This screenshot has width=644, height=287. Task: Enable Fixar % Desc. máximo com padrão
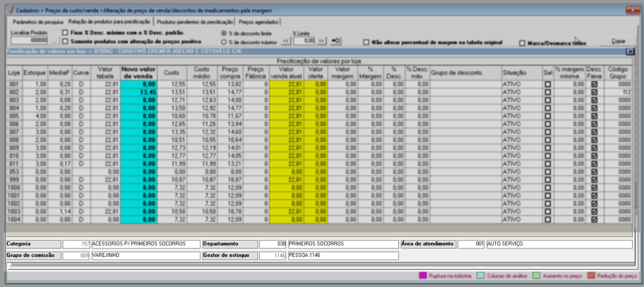[65, 33]
